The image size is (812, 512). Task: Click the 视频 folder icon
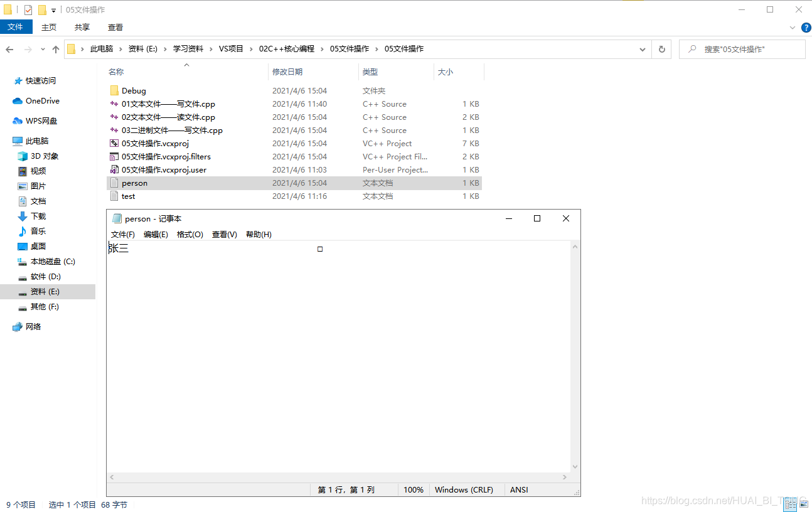pyautogui.click(x=23, y=171)
